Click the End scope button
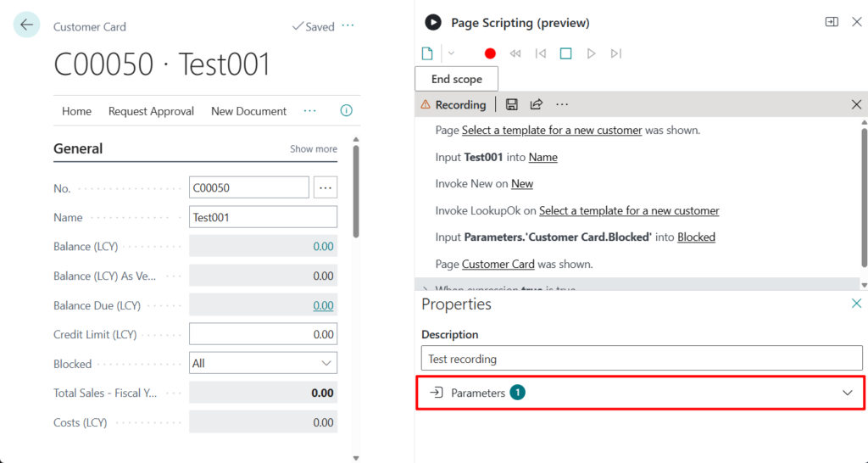The width and height of the screenshot is (868, 463). point(456,79)
